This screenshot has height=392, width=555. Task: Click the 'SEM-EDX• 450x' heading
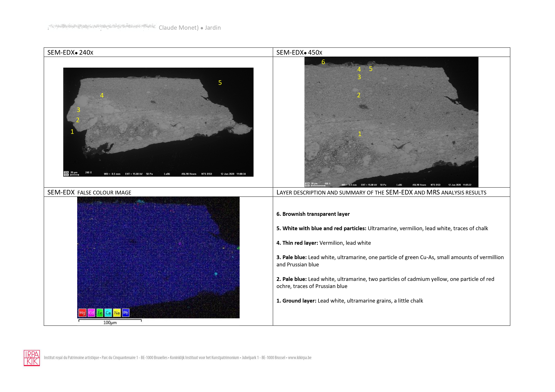click(299, 52)
